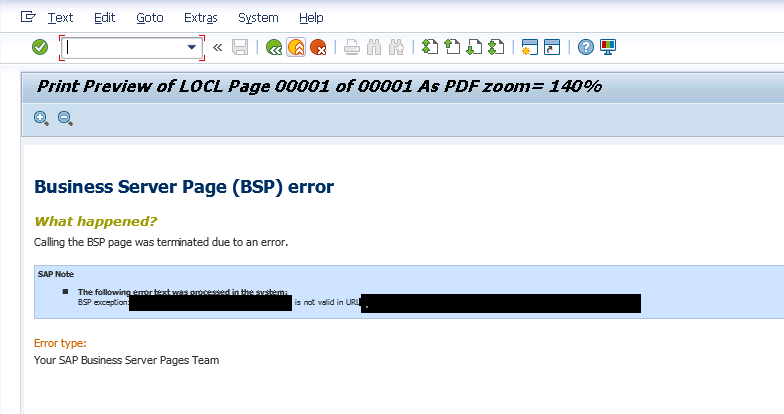Image resolution: width=784 pixels, height=414 pixels.
Task: Open the System menu
Action: [x=258, y=18]
